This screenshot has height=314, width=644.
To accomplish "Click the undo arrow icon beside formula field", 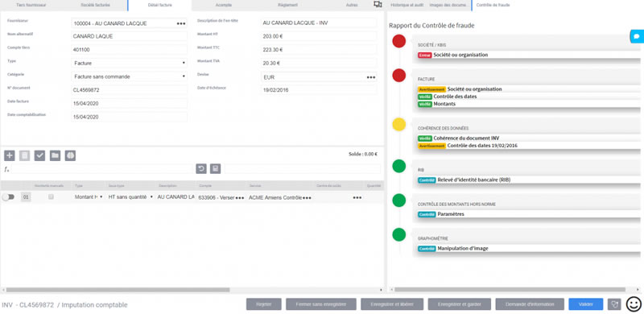I will coord(200,168).
